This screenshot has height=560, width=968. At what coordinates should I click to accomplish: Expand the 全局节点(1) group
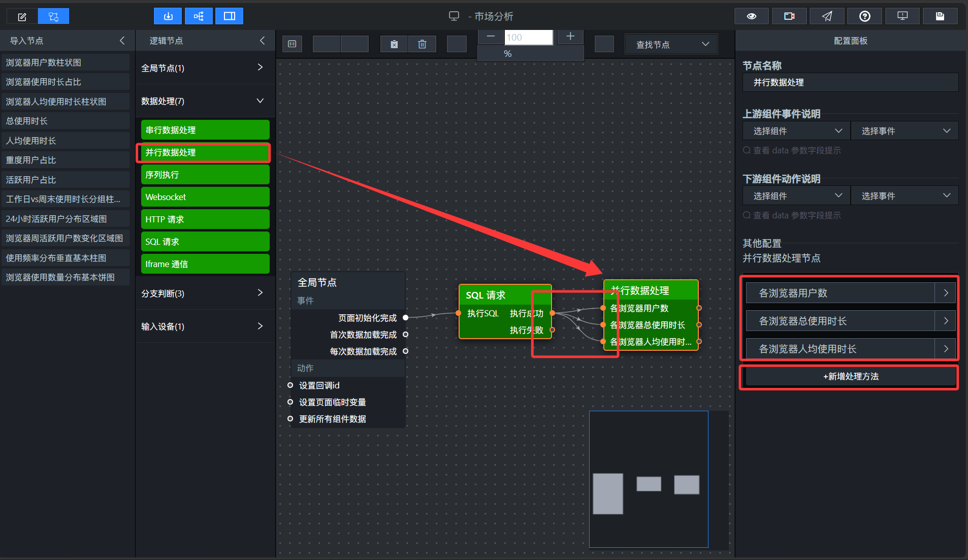[x=205, y=68]
